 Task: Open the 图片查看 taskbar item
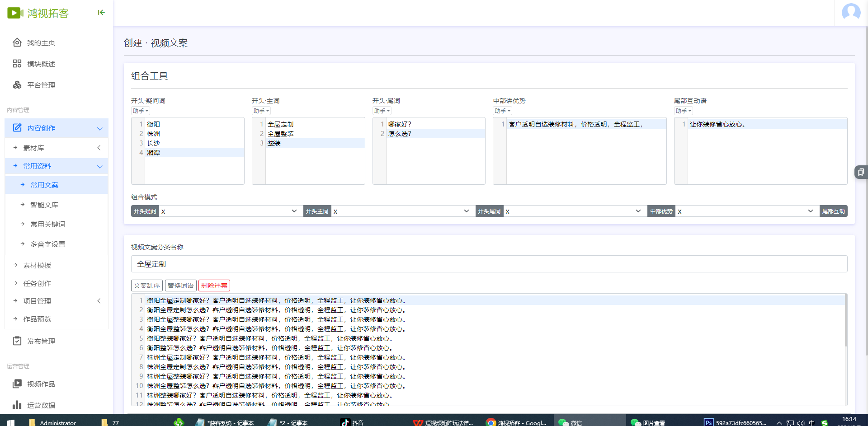[648, 422]
